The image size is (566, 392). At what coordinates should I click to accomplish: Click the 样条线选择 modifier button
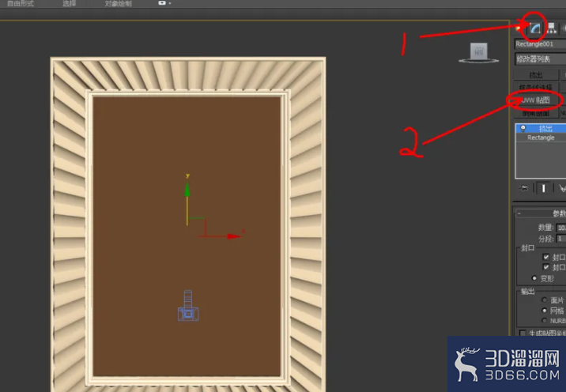point(536,88)
